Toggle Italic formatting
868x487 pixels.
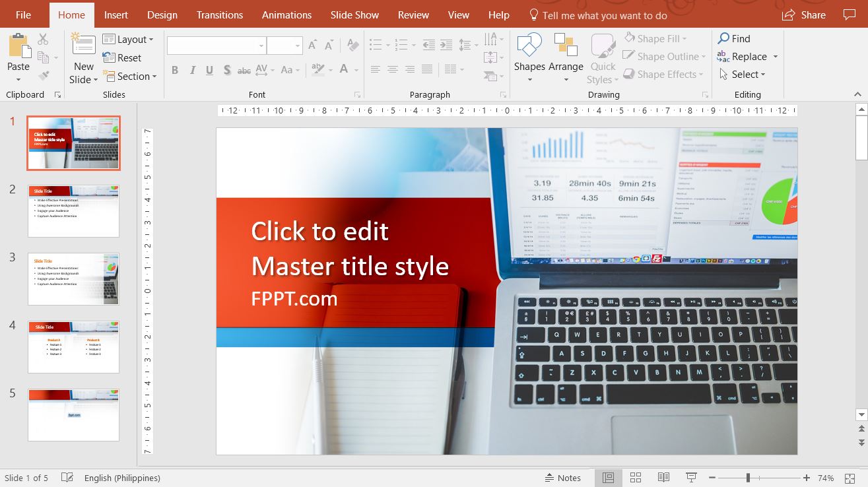[x=192, y=70]
